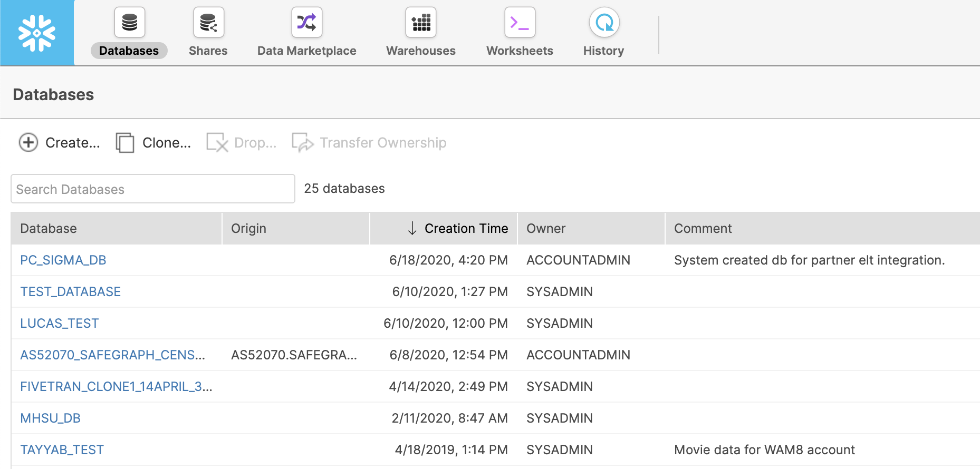
Task: Click the Create plus icon
Action: tap(28, 143)
